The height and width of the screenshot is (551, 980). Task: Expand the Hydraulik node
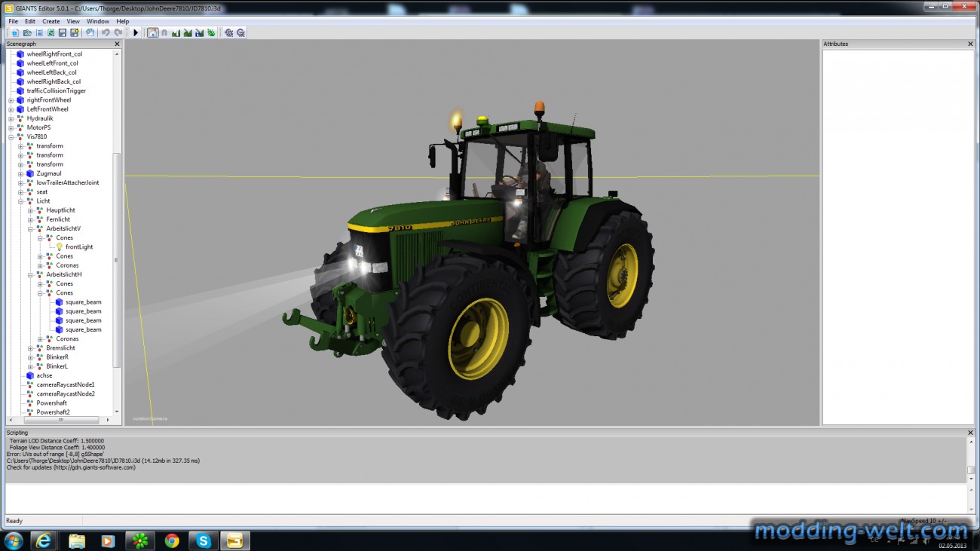11,118
